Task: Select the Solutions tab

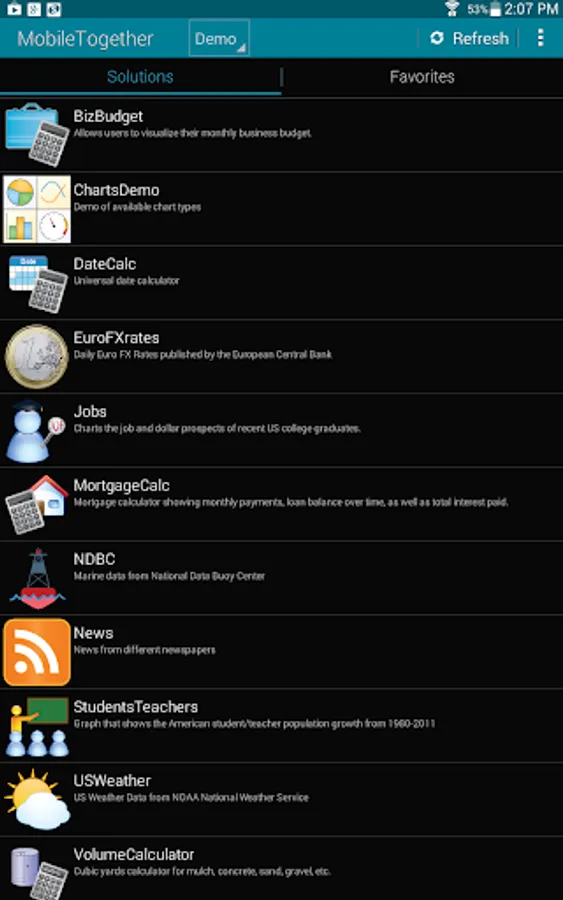Action: coord(140,77)
